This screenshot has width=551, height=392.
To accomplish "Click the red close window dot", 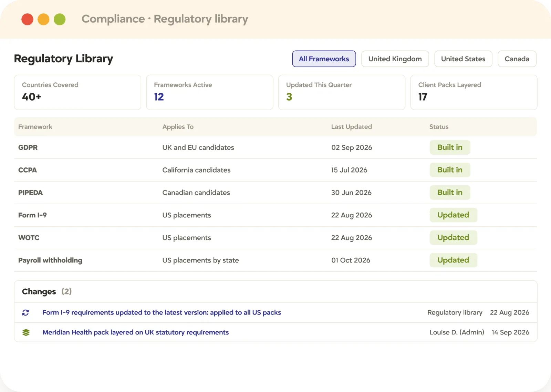I will 27,19.
